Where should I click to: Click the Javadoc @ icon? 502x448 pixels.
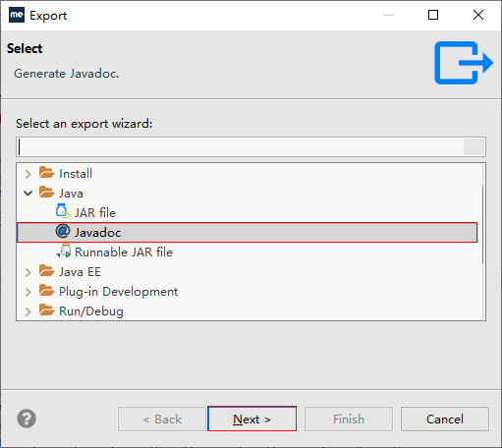(63, 231)
